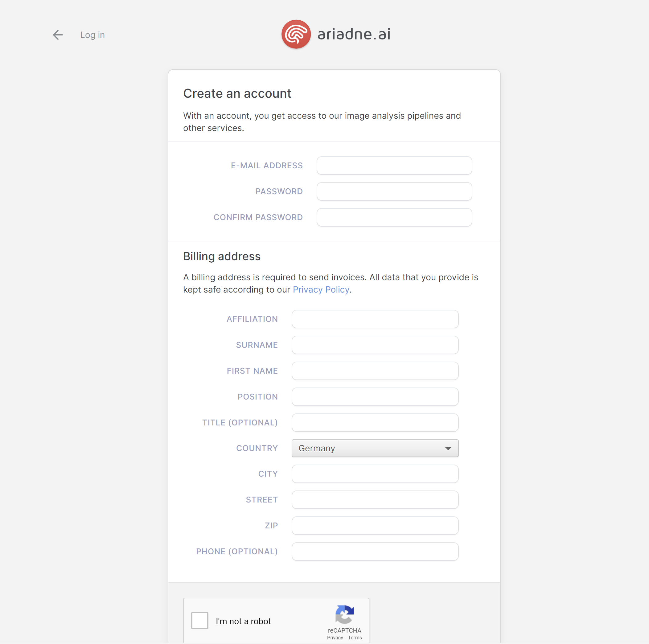Check the I'm not a robot box
This screenshot has width=649, height=644.
[199, 621]
